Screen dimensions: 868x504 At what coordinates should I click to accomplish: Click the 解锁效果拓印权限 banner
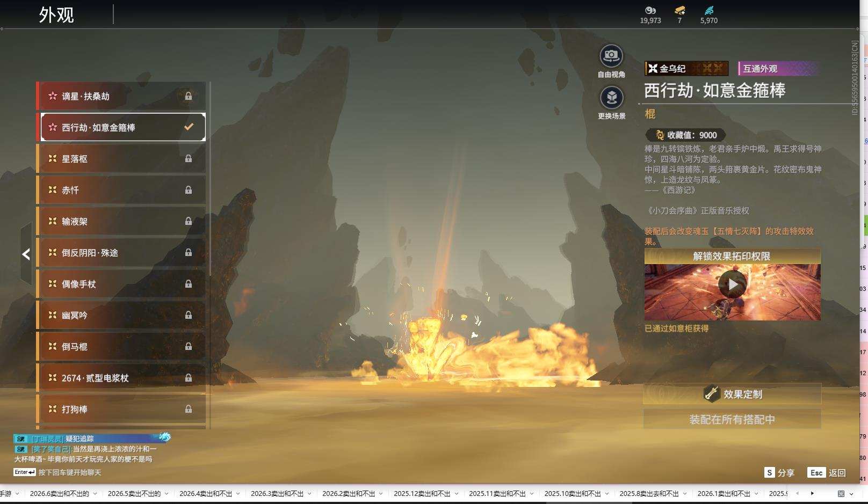click(x=732, y=256)
